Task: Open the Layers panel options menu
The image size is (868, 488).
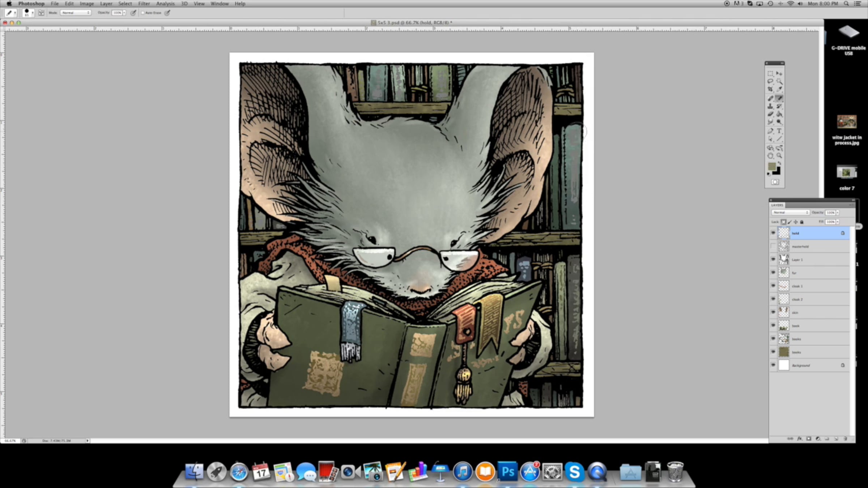Action: (852, 205)
